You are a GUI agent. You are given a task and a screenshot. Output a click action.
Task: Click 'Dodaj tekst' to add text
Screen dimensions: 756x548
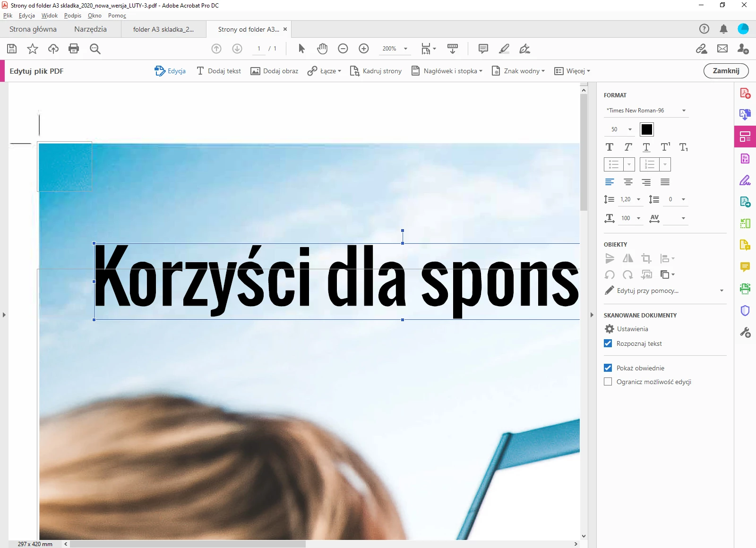(219, 71)
